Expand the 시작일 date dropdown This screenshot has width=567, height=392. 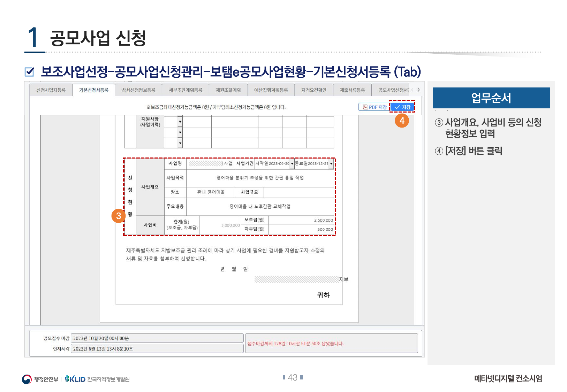(x=292, y=164)
